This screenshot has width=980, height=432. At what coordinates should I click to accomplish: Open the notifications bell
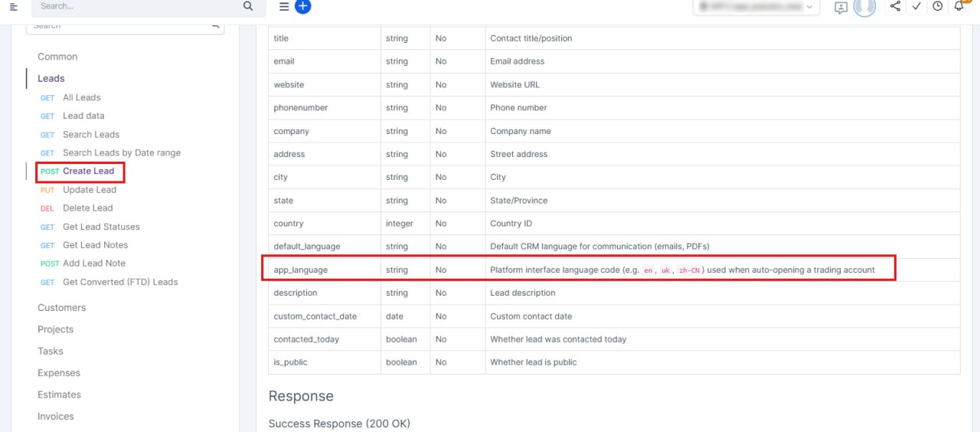pos(959,6)
